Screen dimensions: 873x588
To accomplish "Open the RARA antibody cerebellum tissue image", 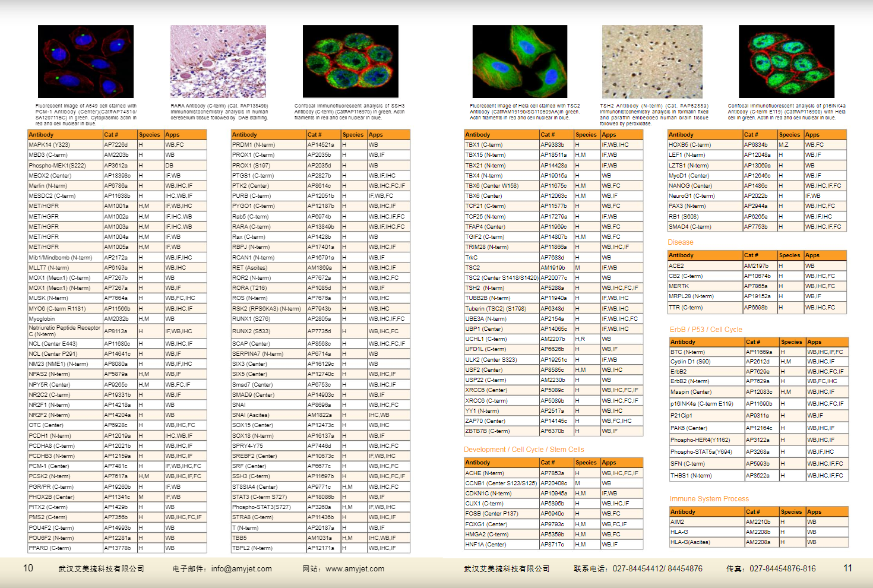I will click(x=218, y=61).
